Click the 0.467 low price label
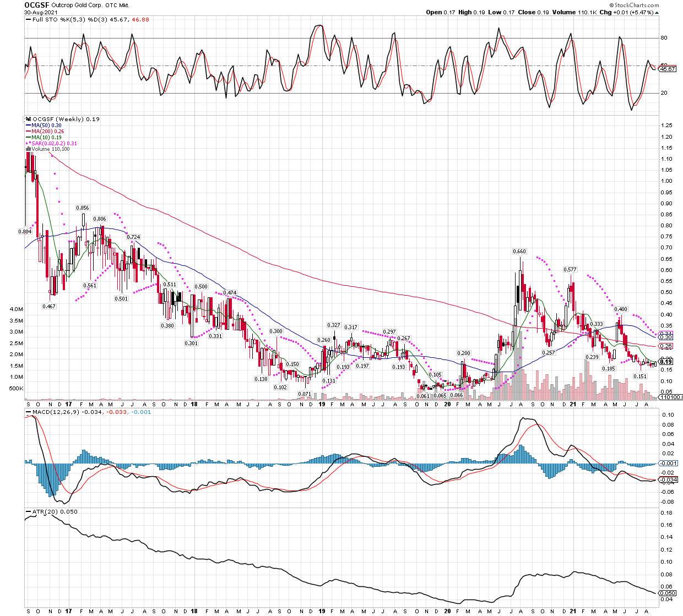683x616 pixels. pyautogui.click(x=49, y=307)
